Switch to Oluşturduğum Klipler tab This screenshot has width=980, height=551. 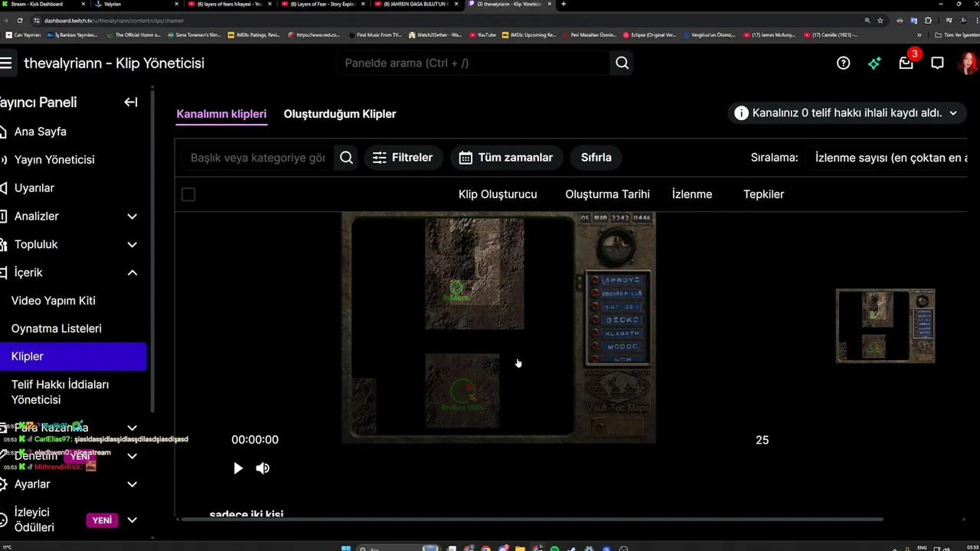340,114
